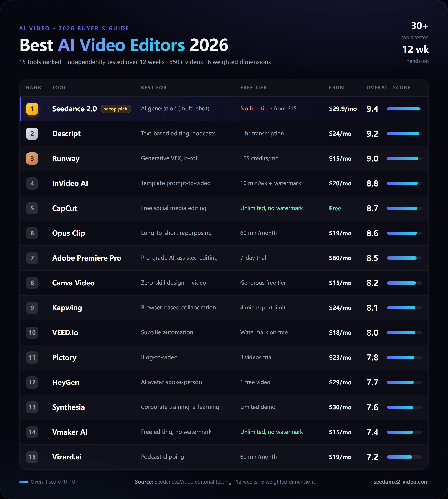The height and width of the screenshot is (499, 448).
Task: Click the FREE TIER column header
Action: tap(254, 88)
